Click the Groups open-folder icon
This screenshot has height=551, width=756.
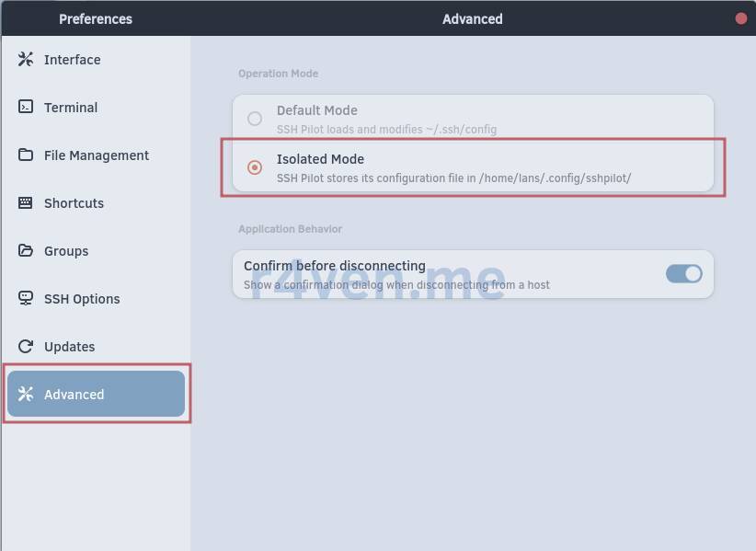click(x=26, y=251)
